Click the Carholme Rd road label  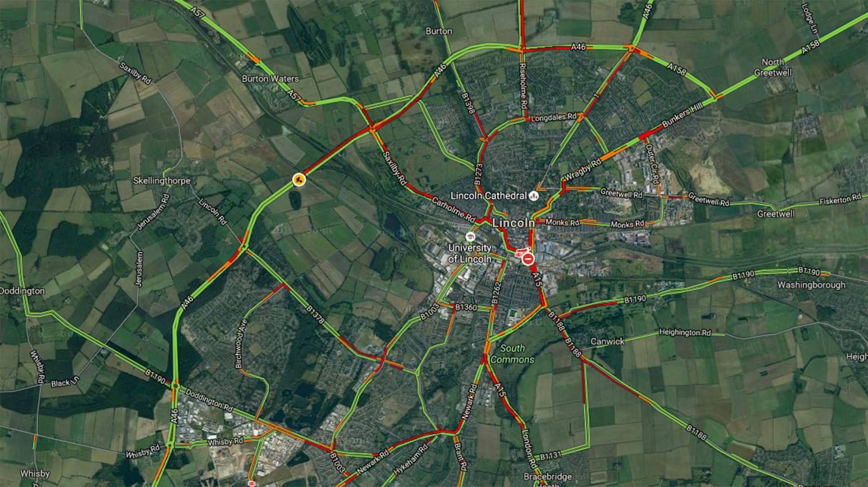click(453, 209)
